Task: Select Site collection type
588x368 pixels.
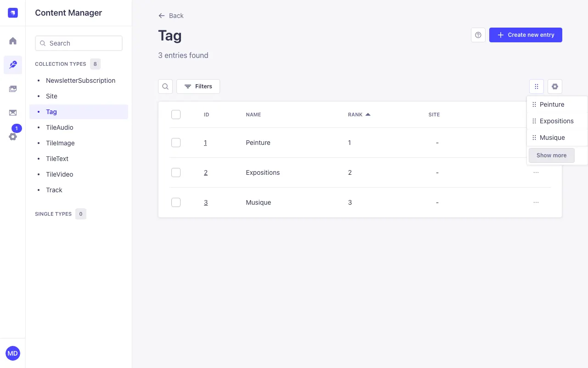Action: pyautogui.click(x=79, y=96)
